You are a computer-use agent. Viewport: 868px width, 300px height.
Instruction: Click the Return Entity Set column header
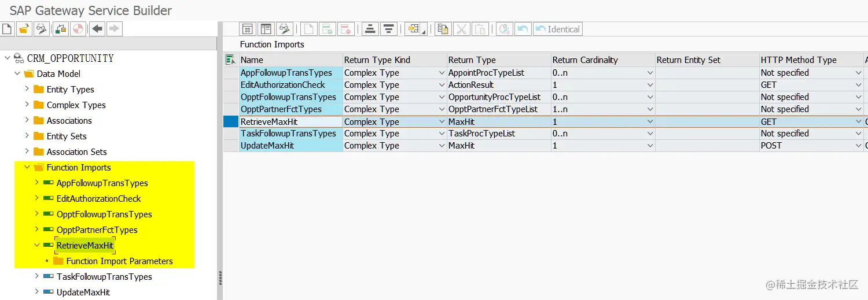coord(708,60)
